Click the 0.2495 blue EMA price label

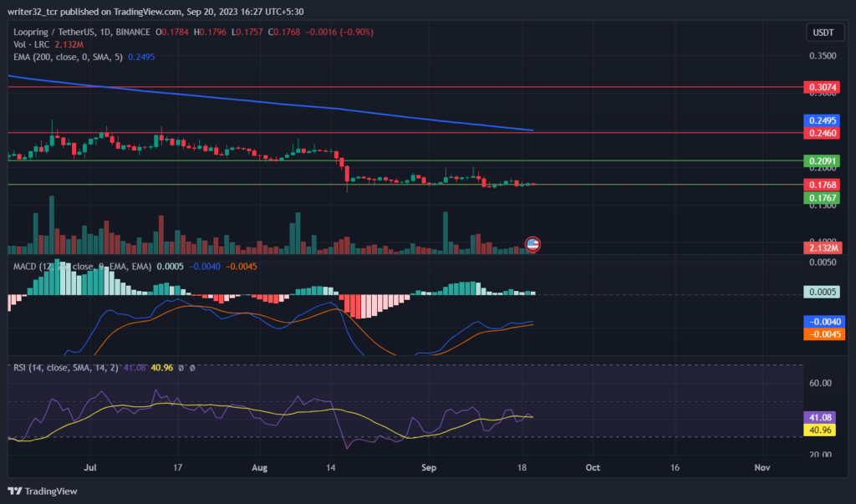tap(823, 120)
